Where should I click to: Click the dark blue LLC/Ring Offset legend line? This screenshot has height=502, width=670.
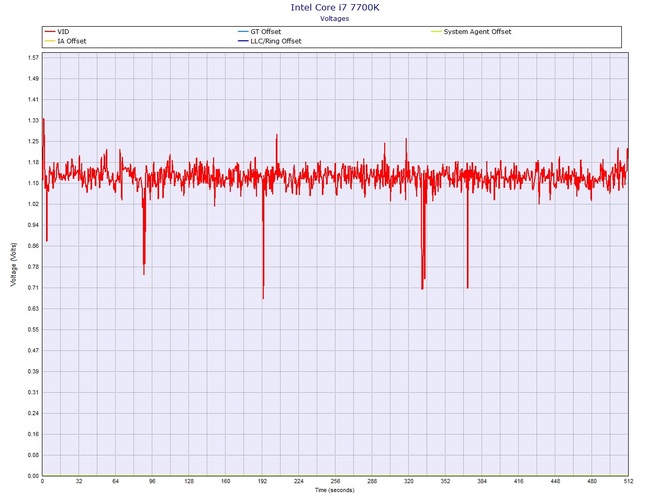243,41
